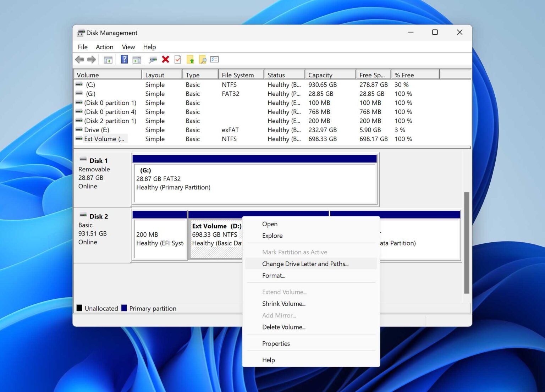Click the Forward arrow toolbar icon

pyautogui.click(x=92, y=60)
